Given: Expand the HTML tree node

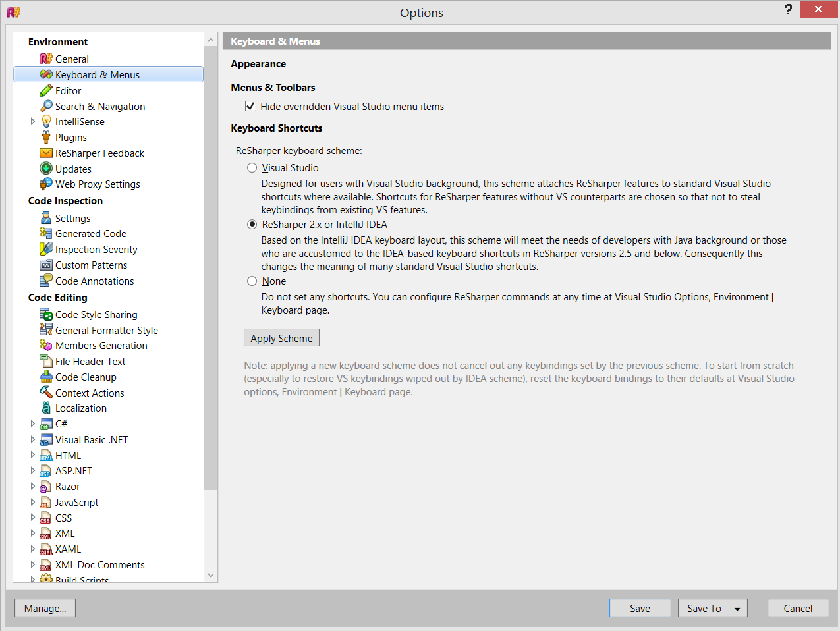Looking at the screenshot, I should tap(32, 454).
